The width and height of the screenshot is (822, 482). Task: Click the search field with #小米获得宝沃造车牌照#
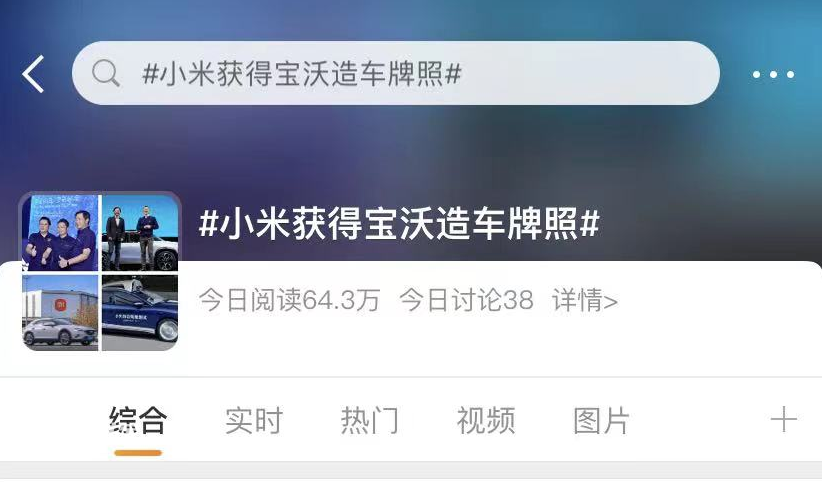pyautogui.click(x=396, y=73)
